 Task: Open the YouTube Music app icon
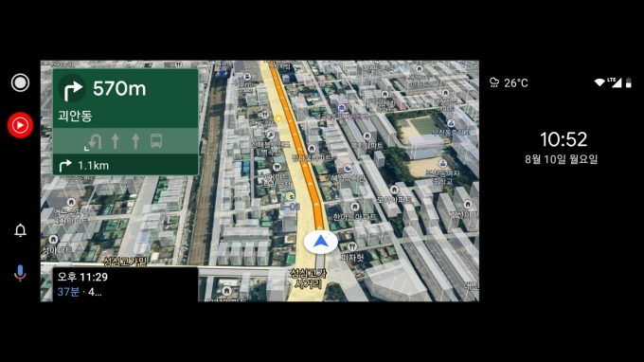(20, 125)
